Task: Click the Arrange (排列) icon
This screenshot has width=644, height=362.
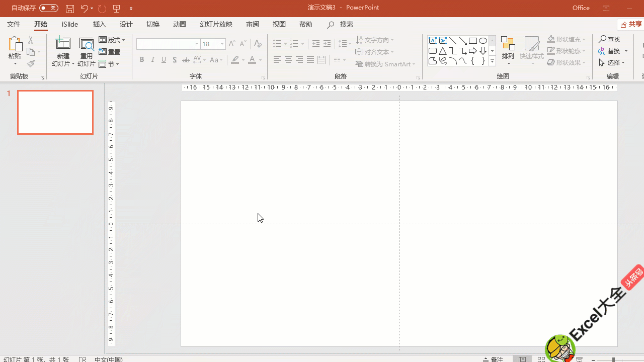Action: 508,49
